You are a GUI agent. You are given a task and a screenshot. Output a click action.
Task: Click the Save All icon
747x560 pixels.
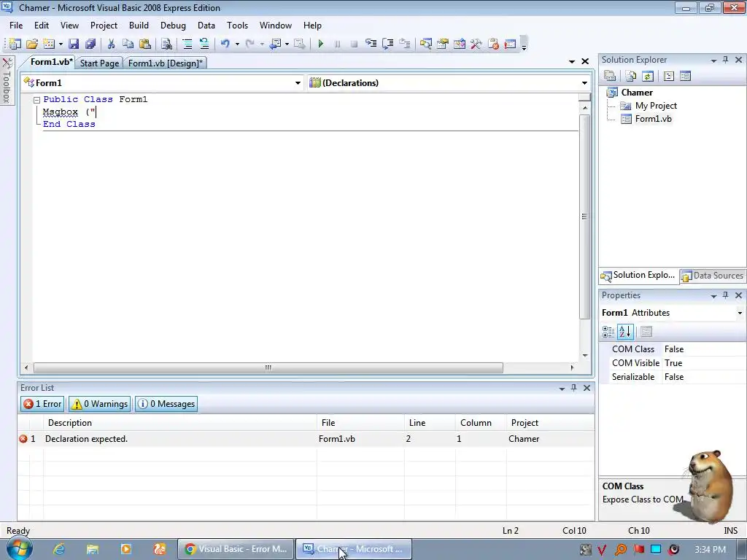pos(90,44)
